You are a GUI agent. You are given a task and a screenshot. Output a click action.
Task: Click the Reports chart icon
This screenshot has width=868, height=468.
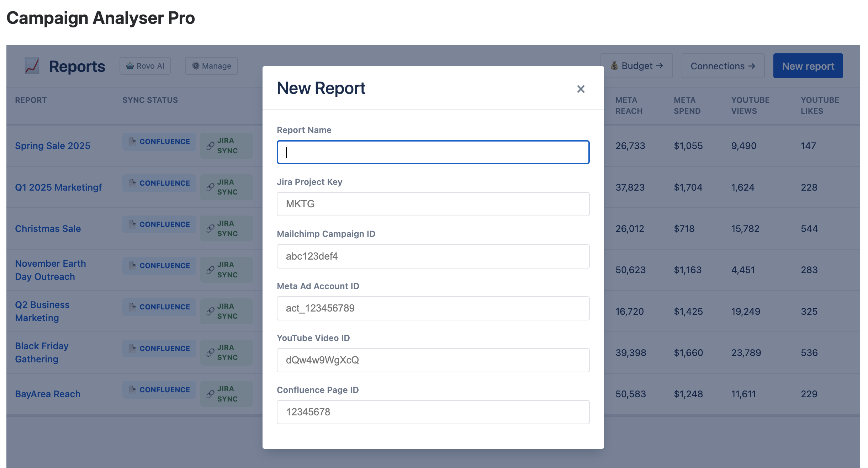coord(32,66)
